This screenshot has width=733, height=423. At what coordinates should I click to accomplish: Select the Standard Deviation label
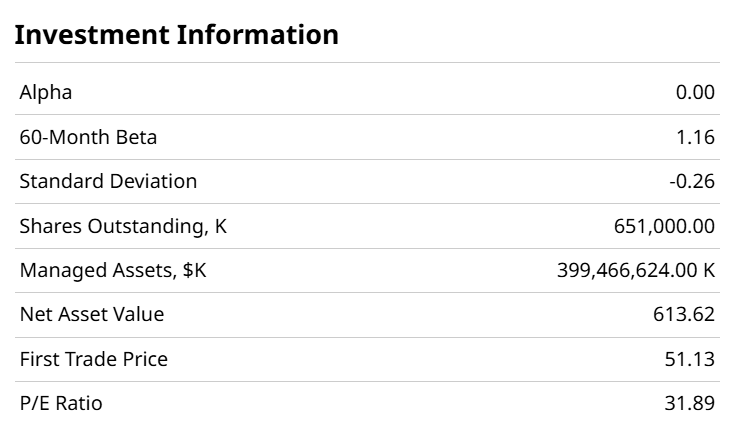click(x=108, y=181)
